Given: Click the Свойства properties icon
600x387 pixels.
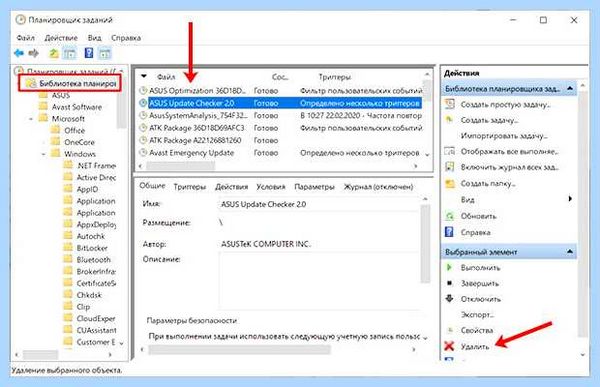Looking at the screenshot, I should pos(450,330).
